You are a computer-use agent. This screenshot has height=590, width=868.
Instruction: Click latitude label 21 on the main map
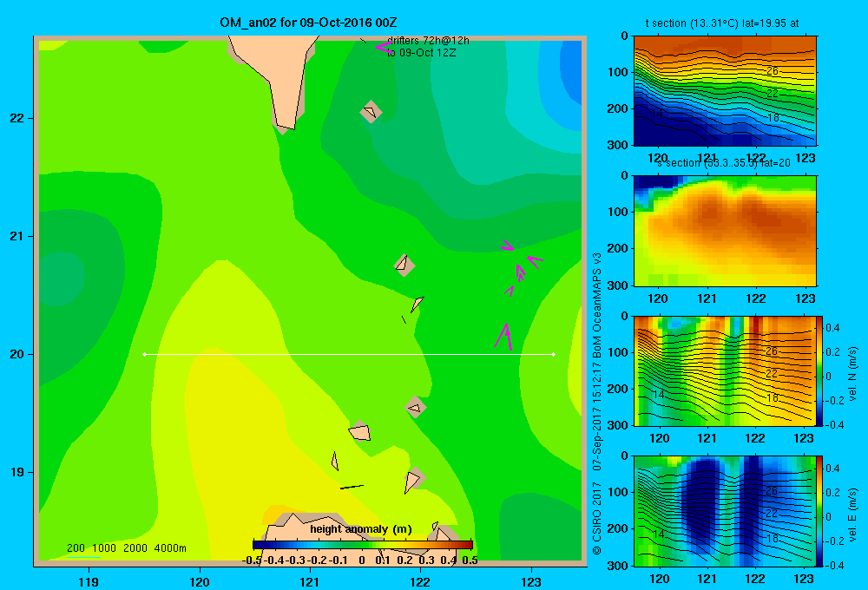coord(17,236)
